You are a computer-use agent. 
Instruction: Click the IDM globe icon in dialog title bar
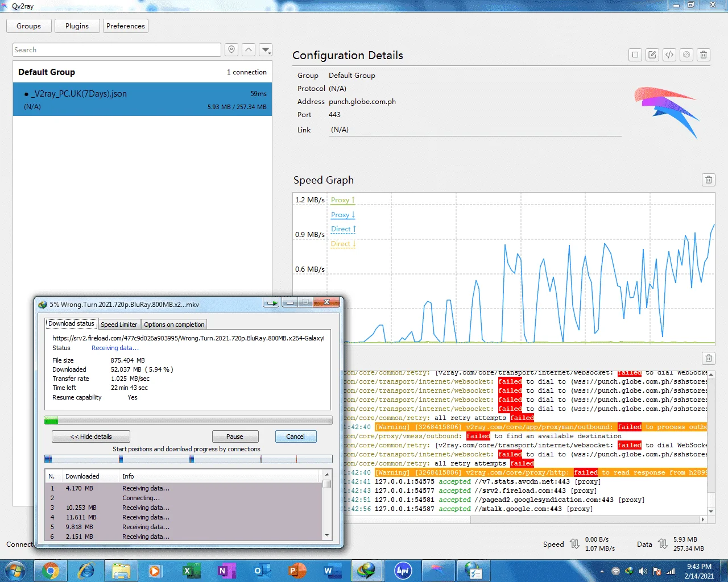pos(43,305)
